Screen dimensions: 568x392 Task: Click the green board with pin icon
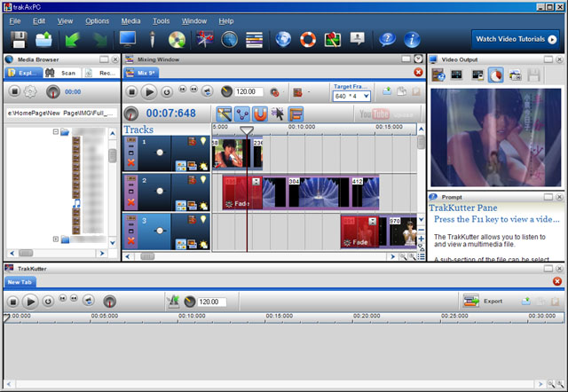click(333, 39)
